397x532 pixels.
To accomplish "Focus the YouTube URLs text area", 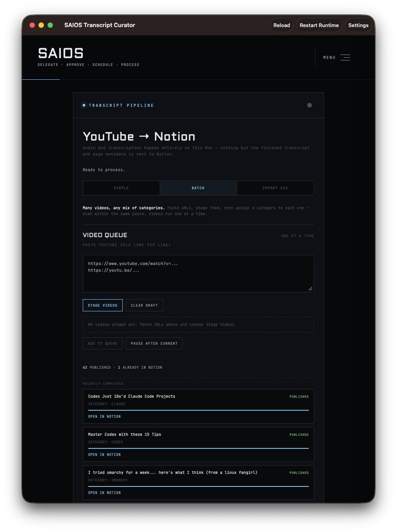I will coord(198,274).
